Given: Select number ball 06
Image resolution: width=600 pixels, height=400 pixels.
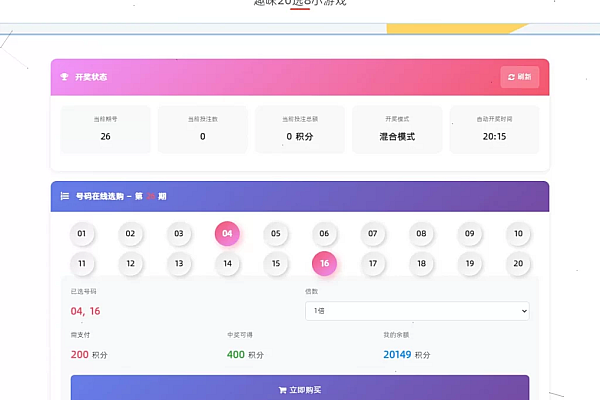Looking at the screenshot, I should point(324,233).
